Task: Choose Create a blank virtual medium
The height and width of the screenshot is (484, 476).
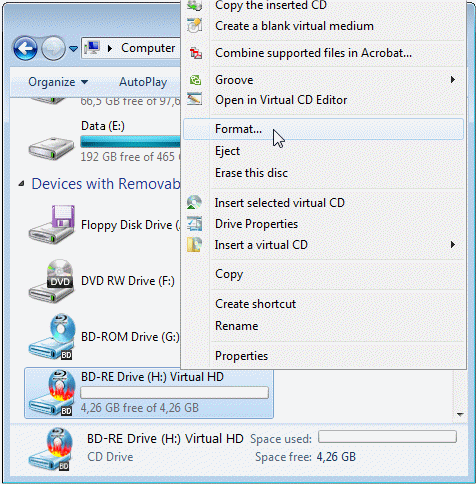Action: 294,26
